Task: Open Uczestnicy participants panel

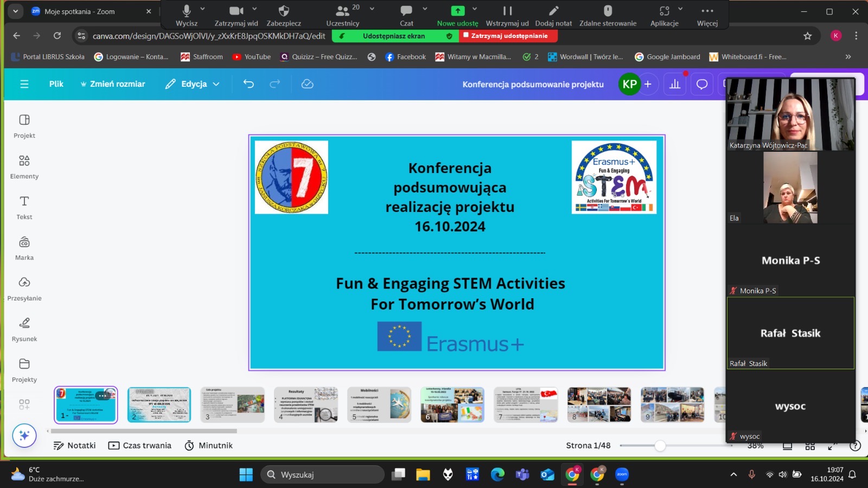Action: tap(343, 15)
